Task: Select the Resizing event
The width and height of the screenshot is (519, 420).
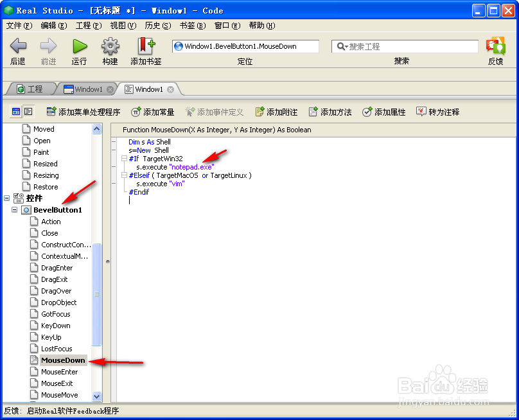Action: 46,175
